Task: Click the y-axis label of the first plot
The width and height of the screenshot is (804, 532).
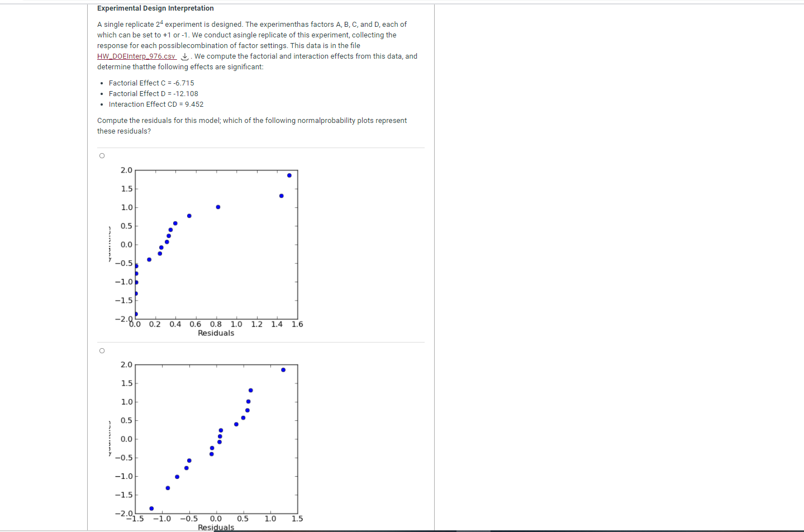Action: tap(110, 244)
